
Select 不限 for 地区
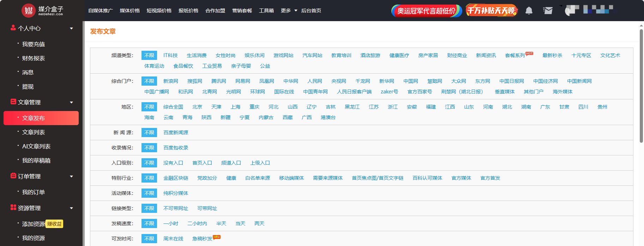(x=149, y=107)
